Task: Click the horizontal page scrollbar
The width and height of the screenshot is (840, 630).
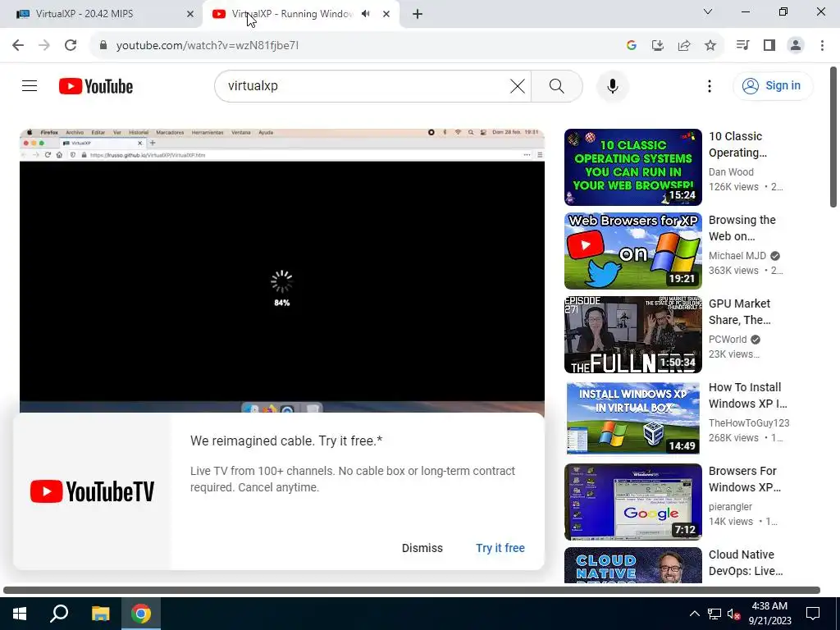Action: (x=412, y=590)
